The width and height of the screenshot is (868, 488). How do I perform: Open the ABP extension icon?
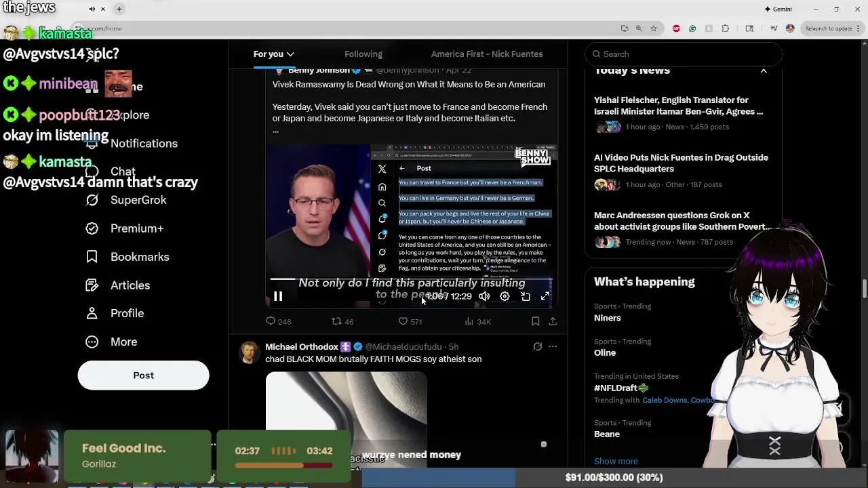[676, 28]
